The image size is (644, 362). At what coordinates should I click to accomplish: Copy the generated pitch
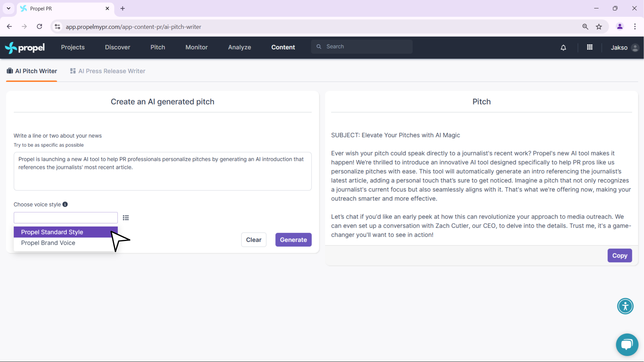[620, 255]
